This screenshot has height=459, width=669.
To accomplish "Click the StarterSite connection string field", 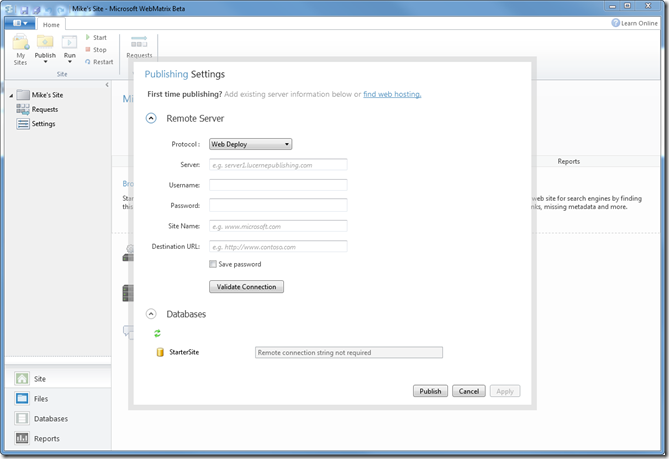I will (x=349, y=352).
